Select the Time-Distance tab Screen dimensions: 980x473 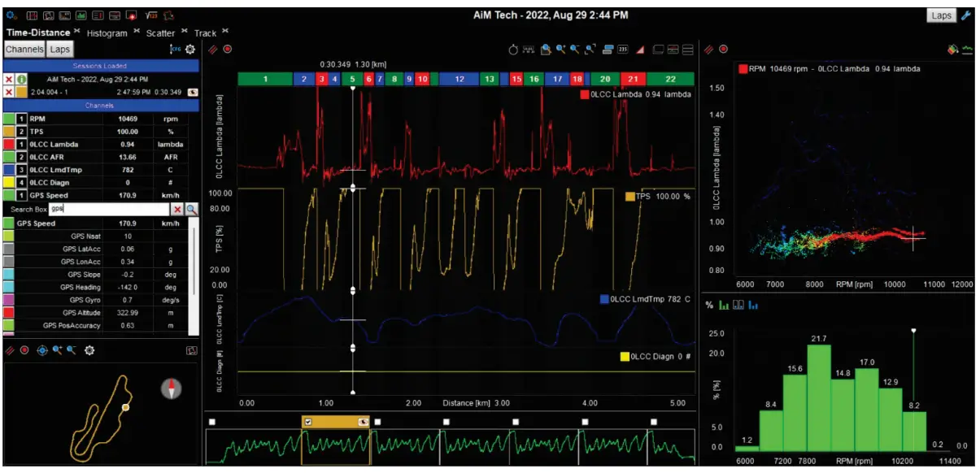37,33
